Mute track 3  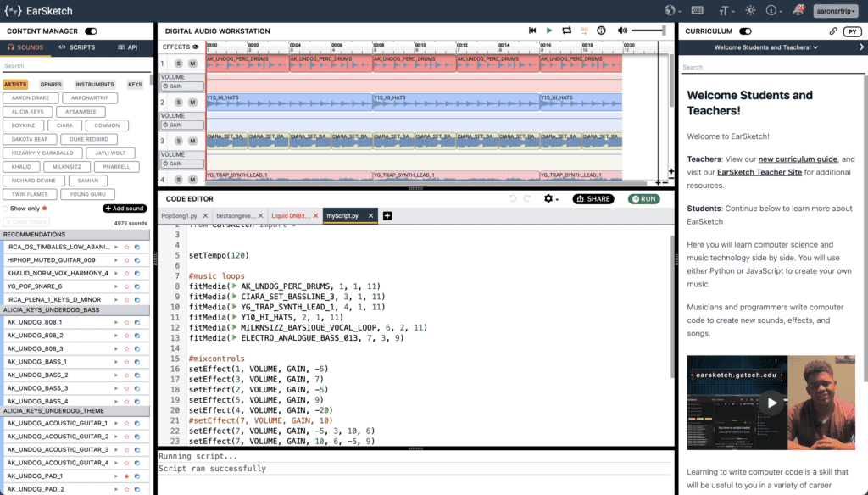click(192, 142)
